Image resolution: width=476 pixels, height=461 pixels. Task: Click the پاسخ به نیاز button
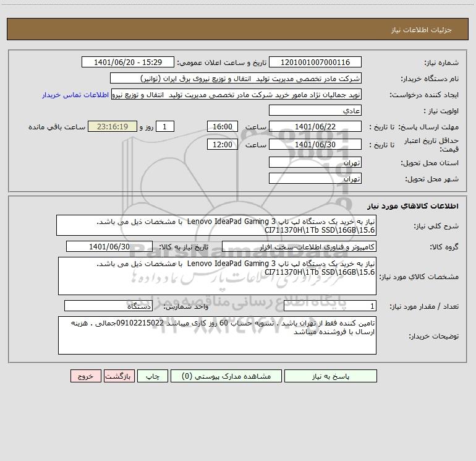coord(330,376)
